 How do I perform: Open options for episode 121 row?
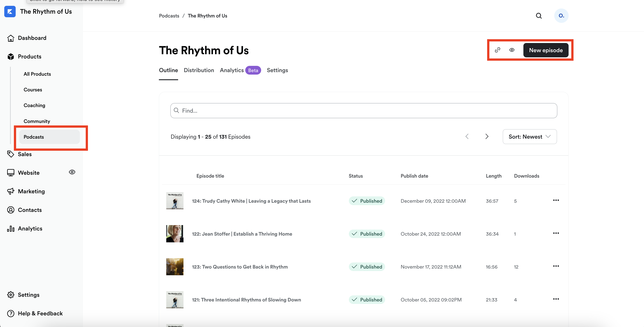coord(556,299)
